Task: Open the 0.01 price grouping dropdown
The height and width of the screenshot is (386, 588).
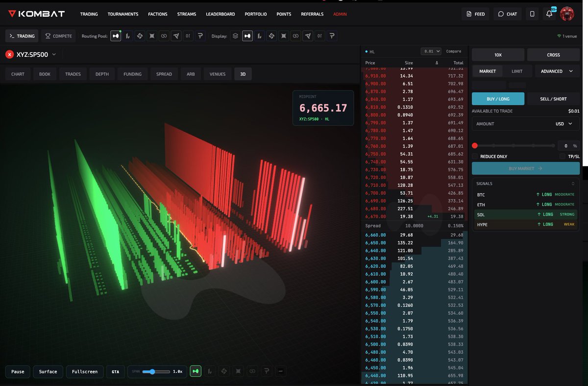Action: tap(431, 51)
